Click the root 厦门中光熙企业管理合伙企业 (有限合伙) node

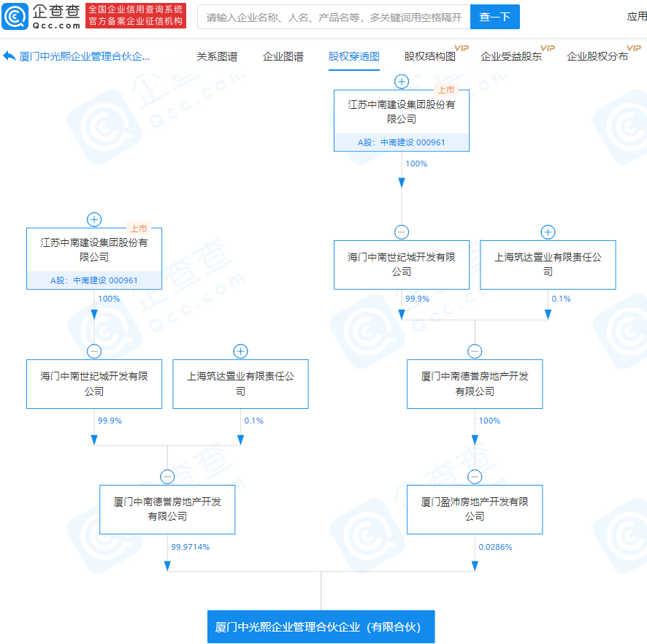click(x=321, y=626)
